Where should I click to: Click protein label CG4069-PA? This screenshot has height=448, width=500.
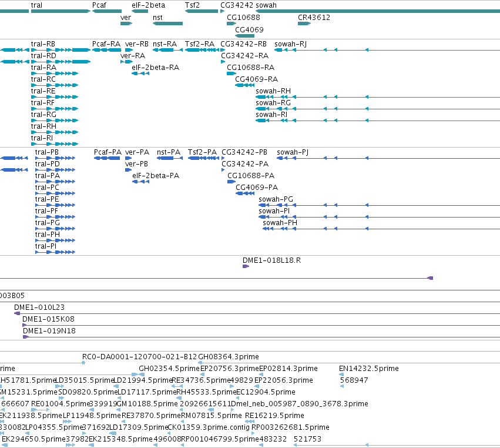click(257, 188)
